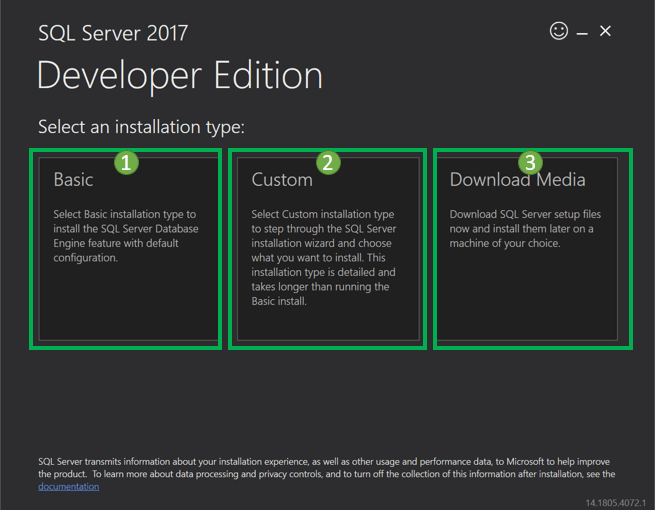Click the green number 3 badge
This screenshot has width=656, height=510.
point(530,162)
